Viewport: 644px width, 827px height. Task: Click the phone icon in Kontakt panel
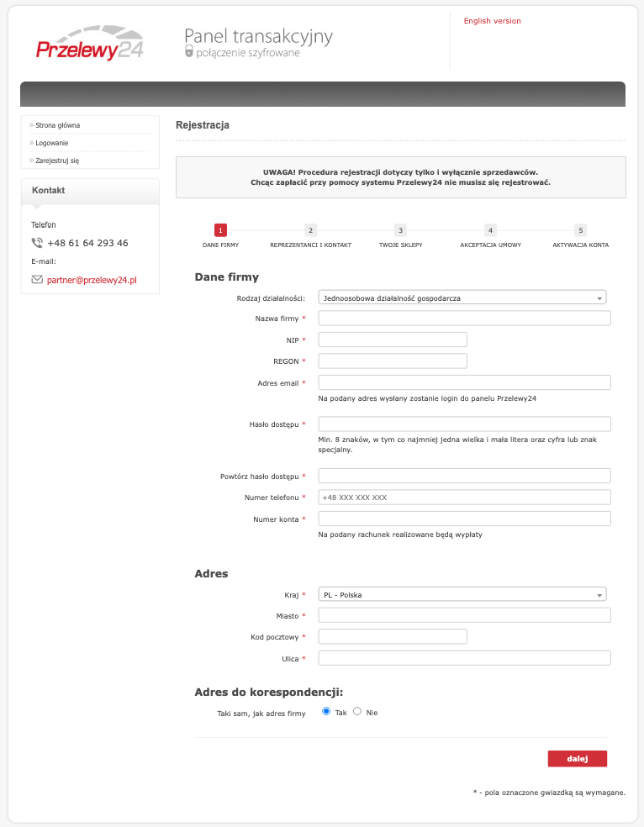37,243
